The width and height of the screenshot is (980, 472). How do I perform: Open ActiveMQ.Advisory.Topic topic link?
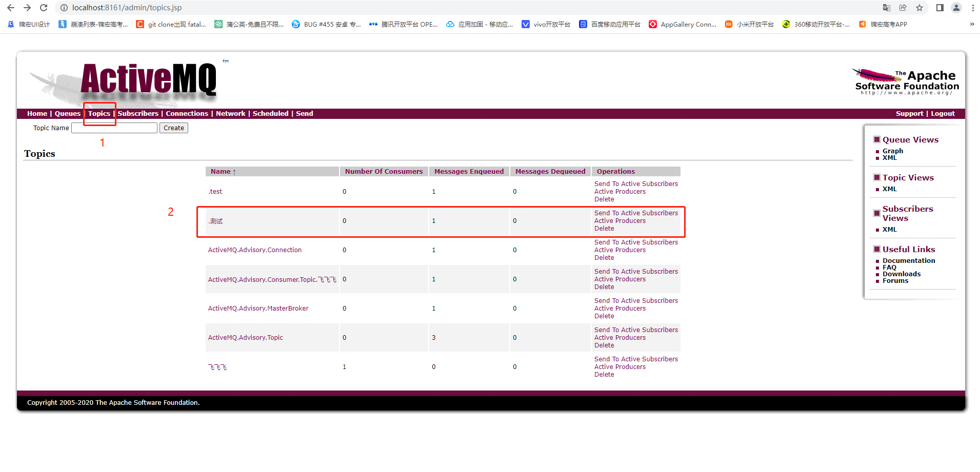coord(245,338)
